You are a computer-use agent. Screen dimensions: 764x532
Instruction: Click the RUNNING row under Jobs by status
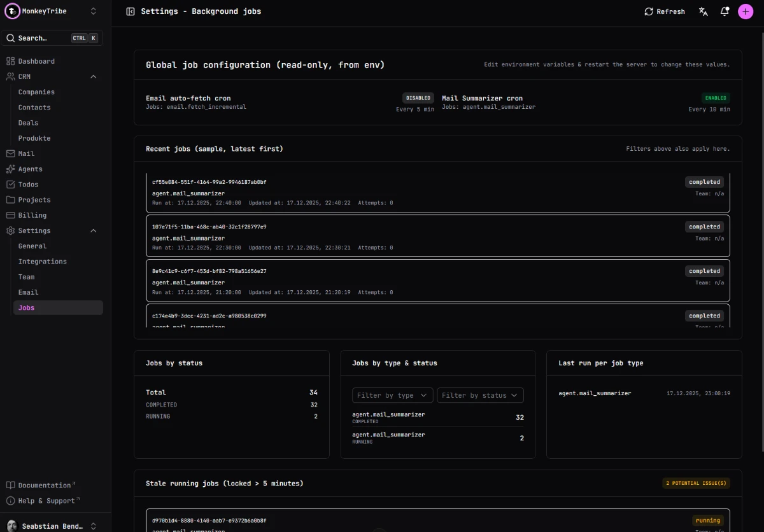(232, 416)
